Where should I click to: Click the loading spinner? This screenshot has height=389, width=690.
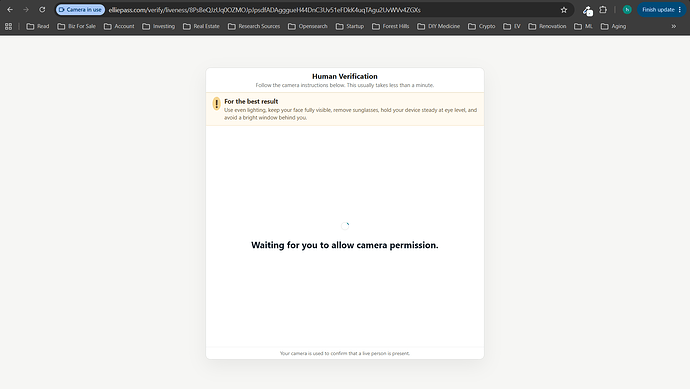click(x=345, y=226)
